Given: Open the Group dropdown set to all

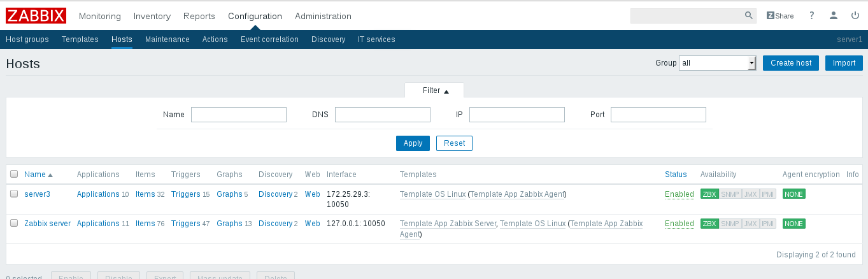Looking at the screenshot, I should 717,63.
